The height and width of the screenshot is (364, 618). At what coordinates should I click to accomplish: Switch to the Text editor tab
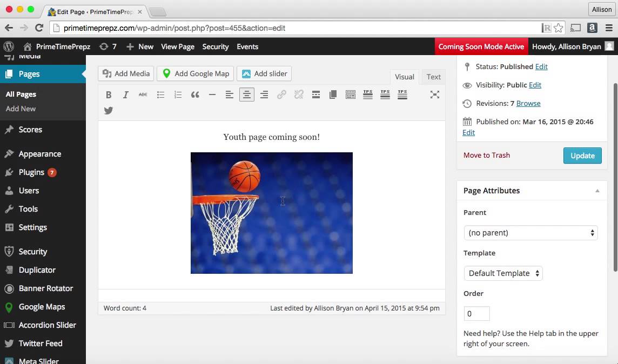point(434,77)
